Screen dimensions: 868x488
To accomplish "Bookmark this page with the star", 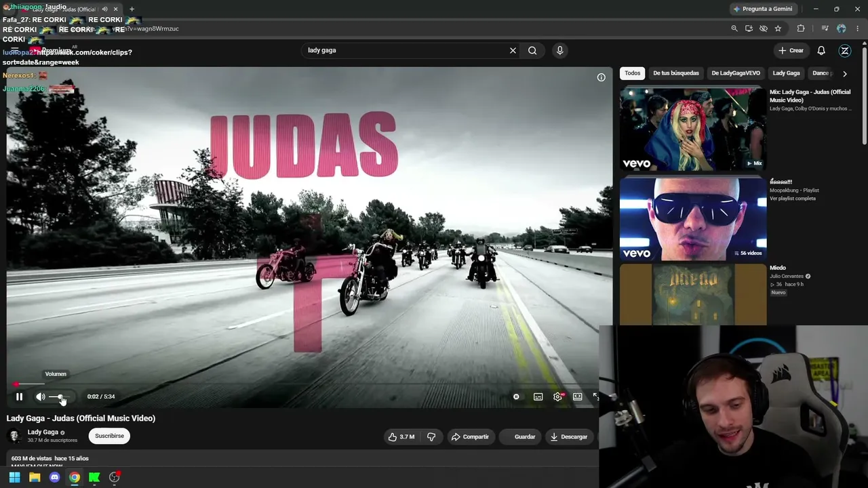I will coord(778,28).
